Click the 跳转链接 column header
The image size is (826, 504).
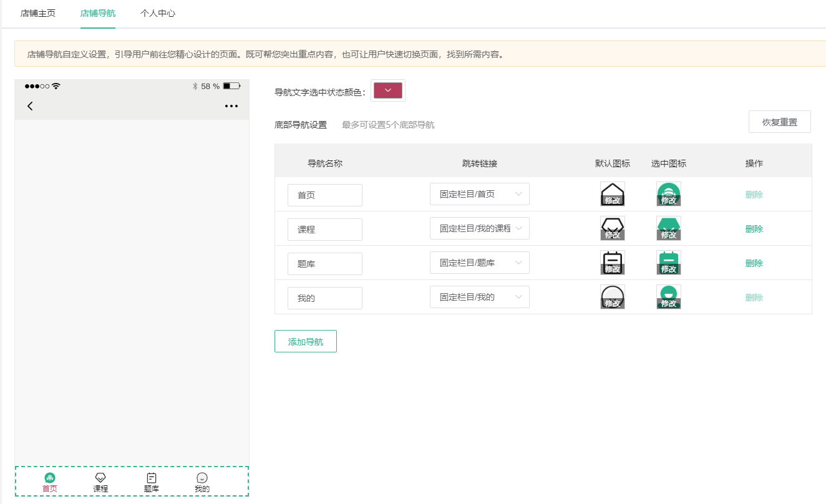point(480,163)
